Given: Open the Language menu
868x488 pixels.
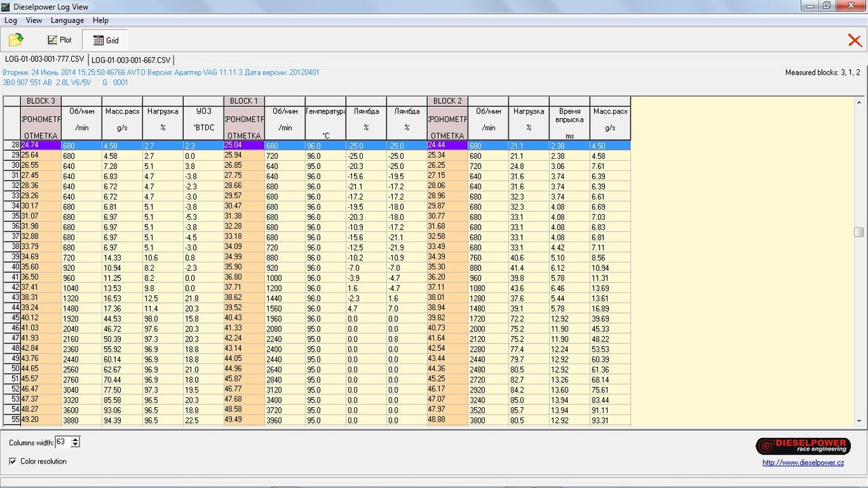Looking at the screenshot, I should (67, 20).
